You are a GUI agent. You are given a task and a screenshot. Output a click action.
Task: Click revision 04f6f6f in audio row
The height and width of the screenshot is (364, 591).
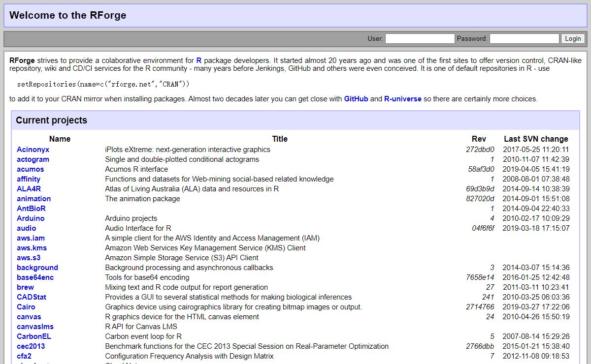(483, 228)
